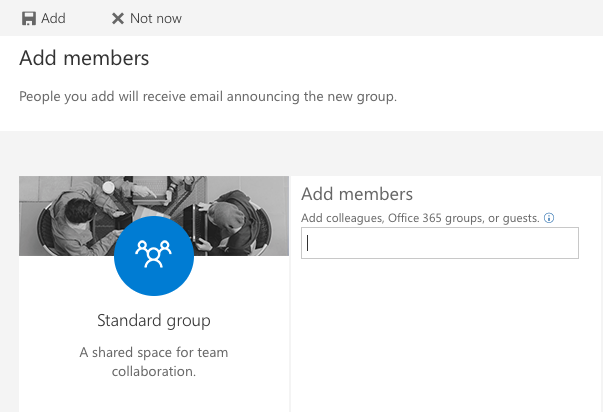Image resolution: width=603 pixels, height=412 pixels.
Task: Click the email announcement notice text
Action: pos(208,97)
